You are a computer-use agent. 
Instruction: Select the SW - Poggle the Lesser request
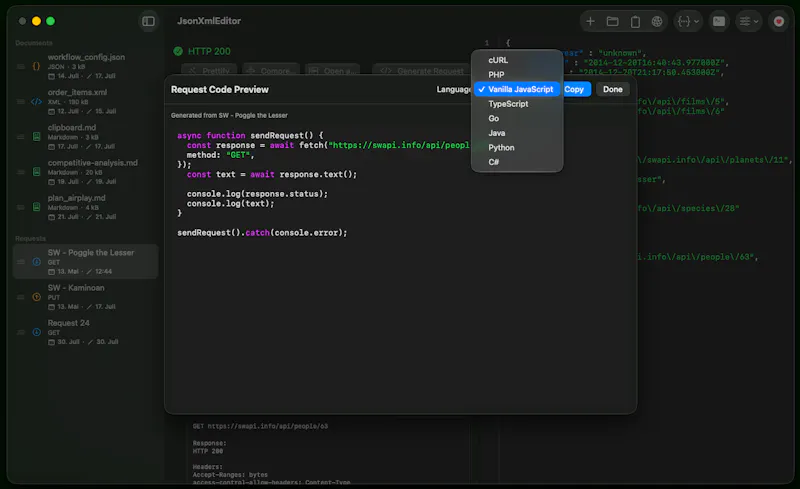click(x=86, y=261)
